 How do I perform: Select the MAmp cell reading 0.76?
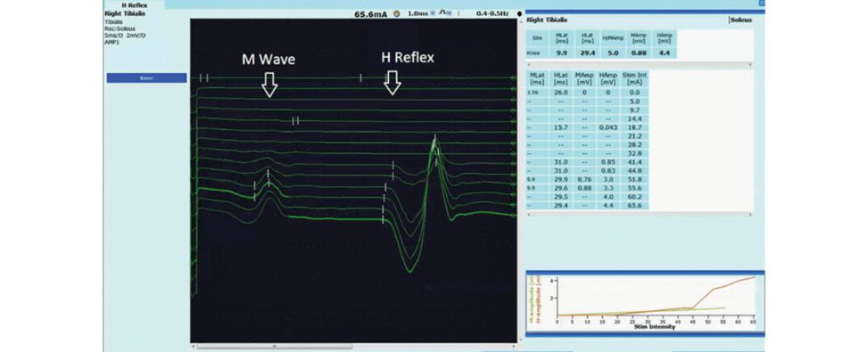point(585,180)
